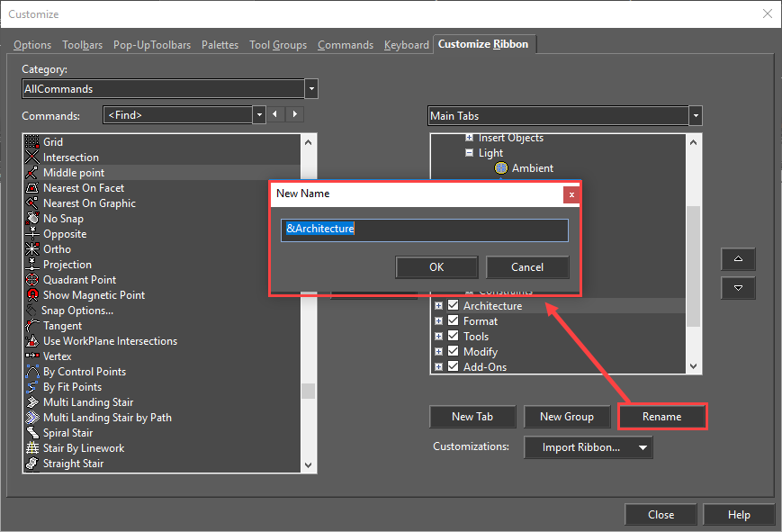Click the Grid snap command icon
782x532 pixels.
[x=31, y=142]
